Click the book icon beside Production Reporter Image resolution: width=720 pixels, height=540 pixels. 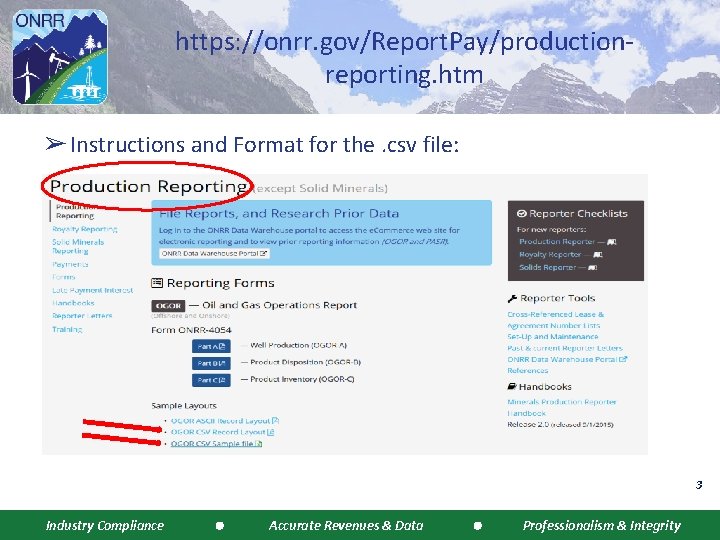tap(612, 242)
